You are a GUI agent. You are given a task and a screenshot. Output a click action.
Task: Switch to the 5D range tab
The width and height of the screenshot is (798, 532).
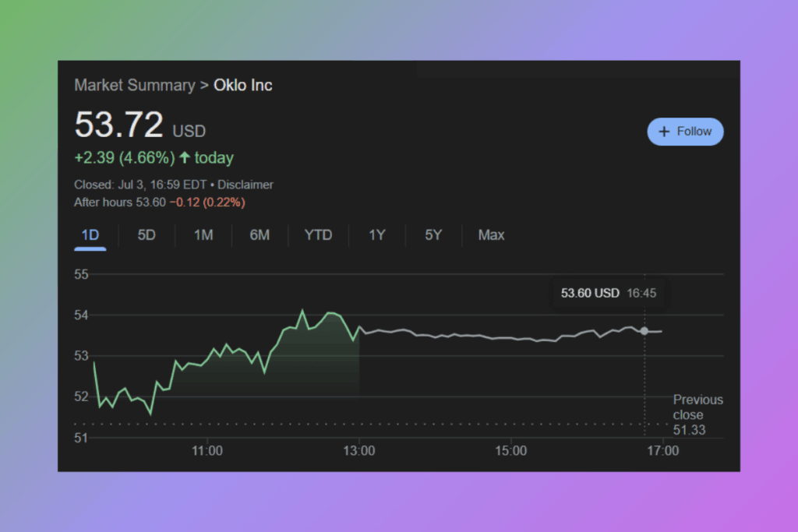[147, 234]
